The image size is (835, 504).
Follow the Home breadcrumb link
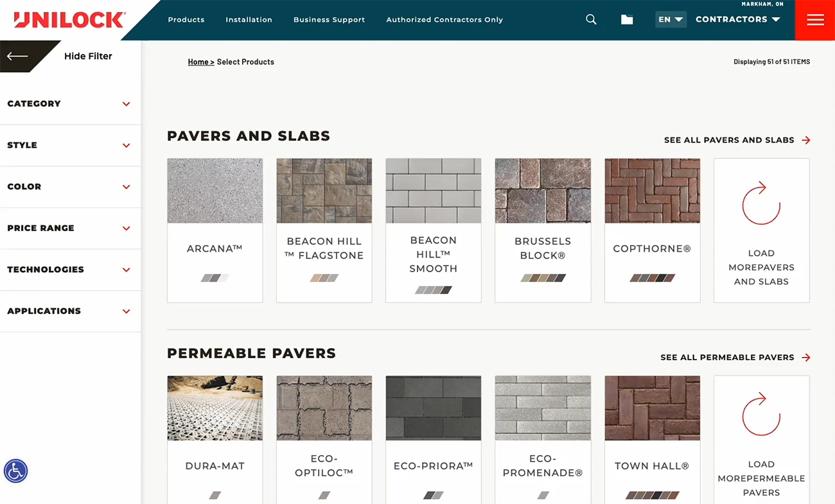coord(201,62)
